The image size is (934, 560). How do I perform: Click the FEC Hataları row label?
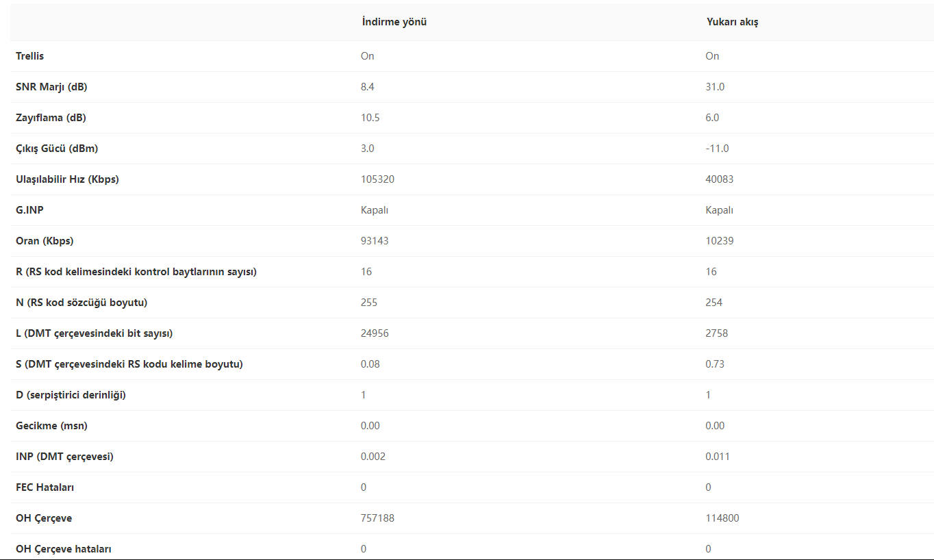click(45, 487)
